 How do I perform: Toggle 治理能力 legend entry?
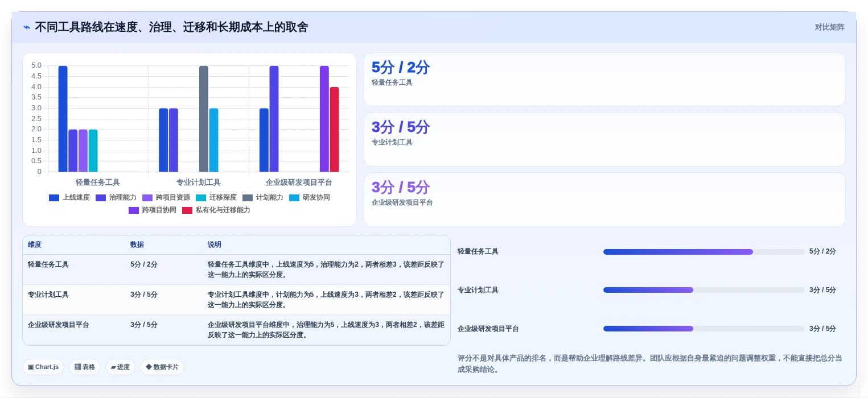point(116,198)
